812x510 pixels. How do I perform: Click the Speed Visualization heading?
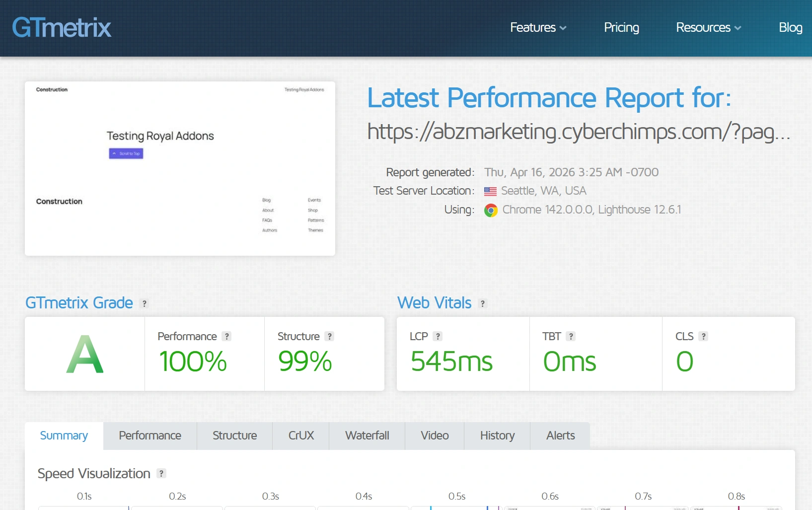(94, 474)
